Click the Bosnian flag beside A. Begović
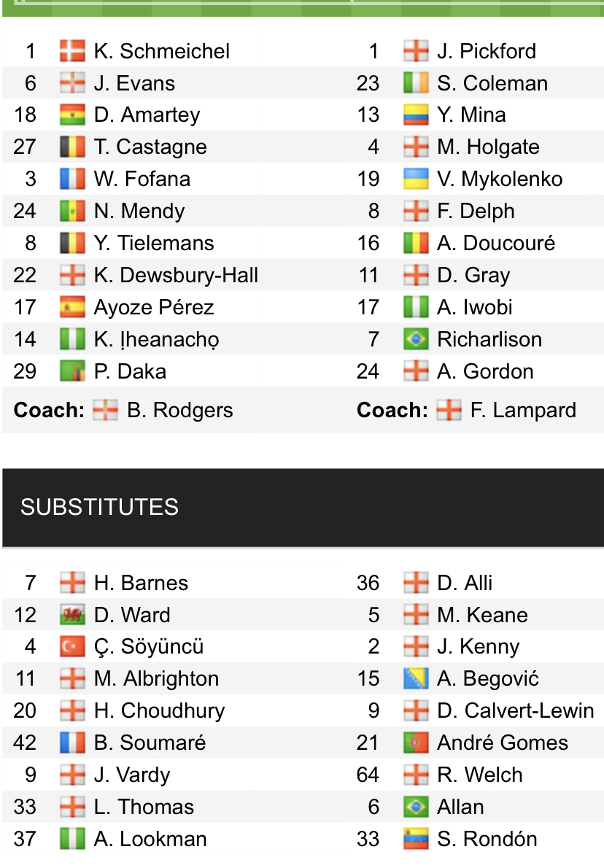Image resolution: width=604 pixels, height=868 pixels. pos(416,679)
